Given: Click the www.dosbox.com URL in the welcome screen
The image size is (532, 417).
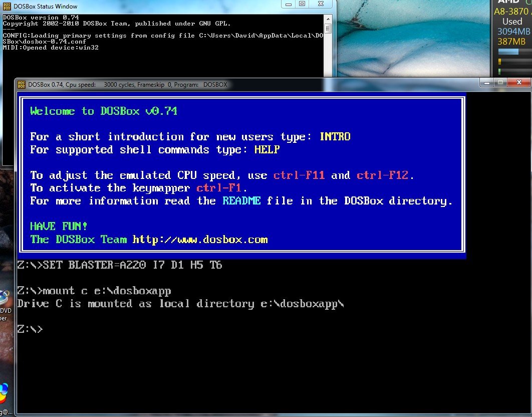Looking at the screenshot, I should 200,240.
